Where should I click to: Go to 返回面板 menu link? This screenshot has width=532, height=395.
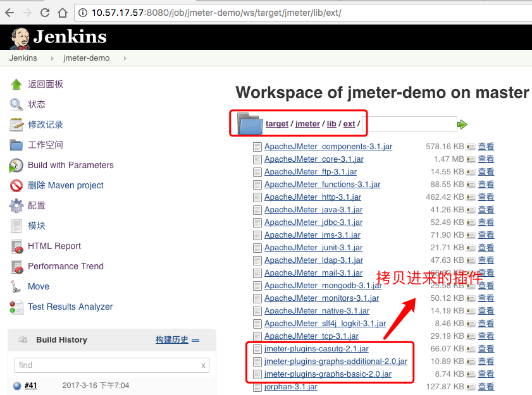tap(46, 84)
